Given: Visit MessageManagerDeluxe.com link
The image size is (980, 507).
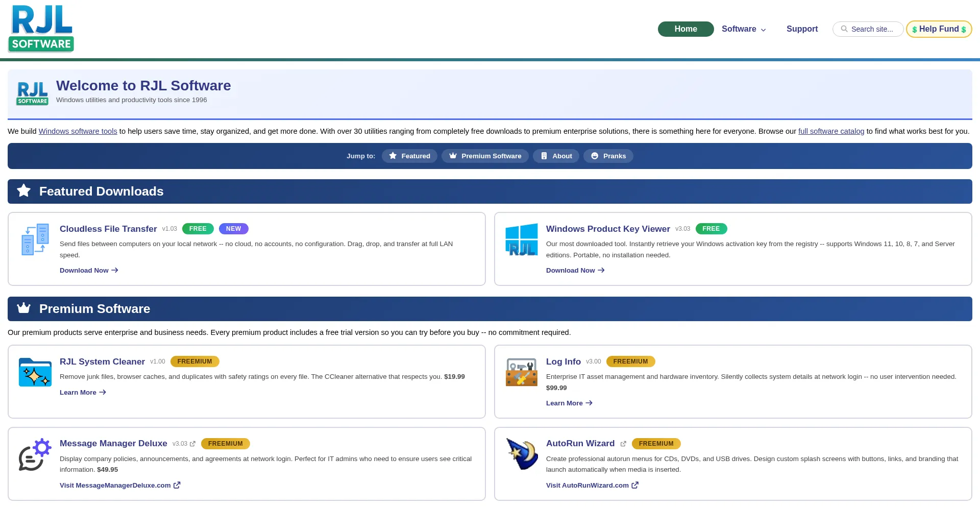Looking at the screenshot, I should pyautogui.click(x=120, y=485).
